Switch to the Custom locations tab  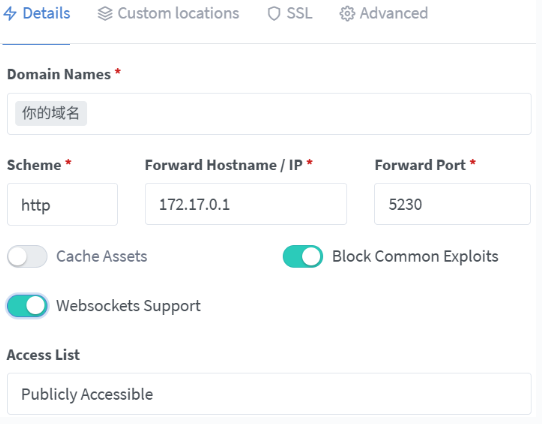click(x=168, y=14)
